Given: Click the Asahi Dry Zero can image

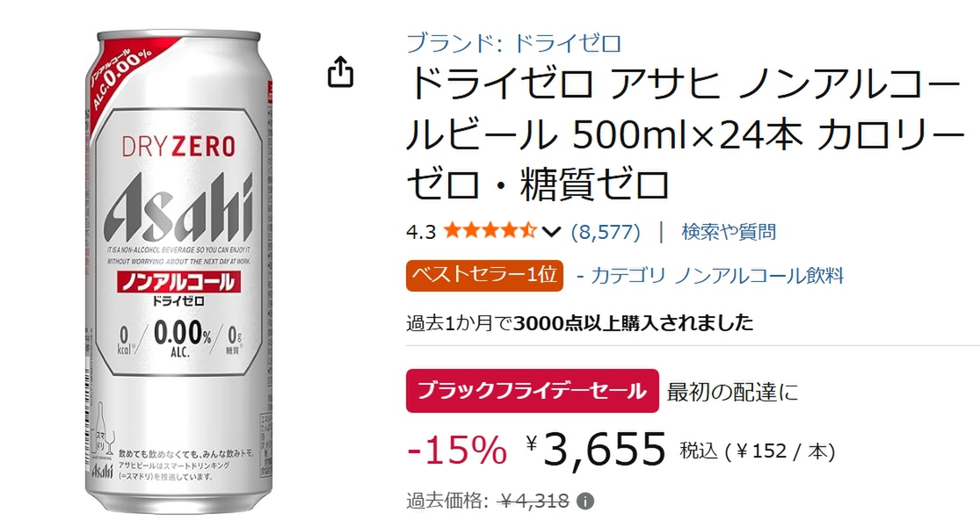Looking at the screenshot, I should pyautogui.click(x=178, y=272).
